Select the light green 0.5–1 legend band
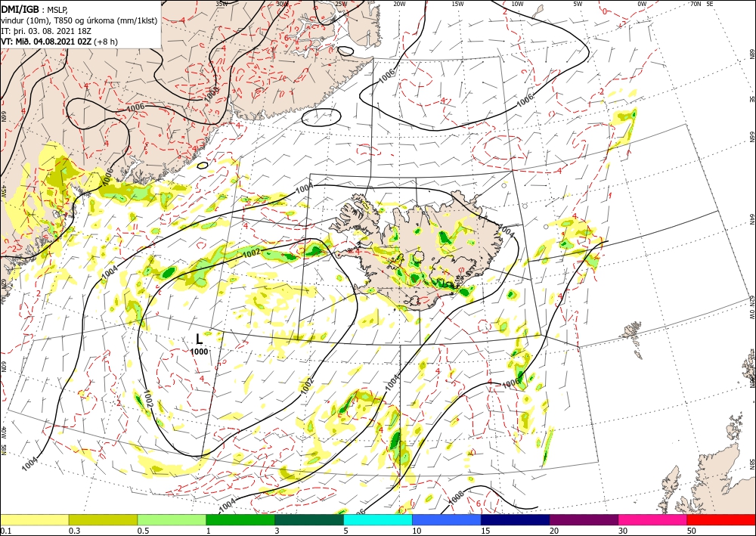The height and width of the screenshot is (536, 756). click(x=172, y=519)
